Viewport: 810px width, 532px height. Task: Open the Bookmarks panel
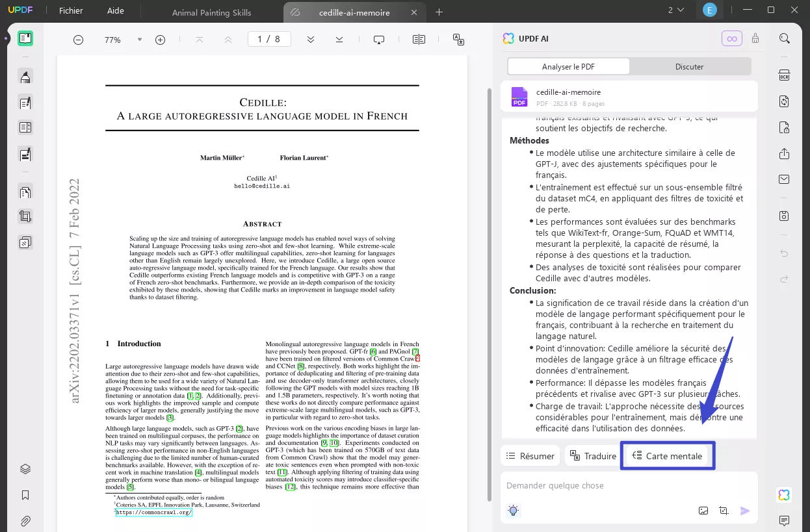[25, 495]
